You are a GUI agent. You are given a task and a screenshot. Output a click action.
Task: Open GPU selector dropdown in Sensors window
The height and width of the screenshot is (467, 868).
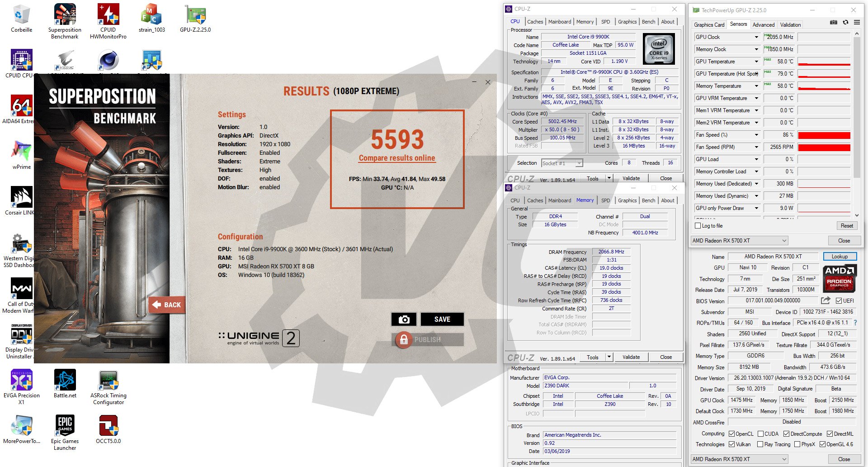[x=739, y=241]
